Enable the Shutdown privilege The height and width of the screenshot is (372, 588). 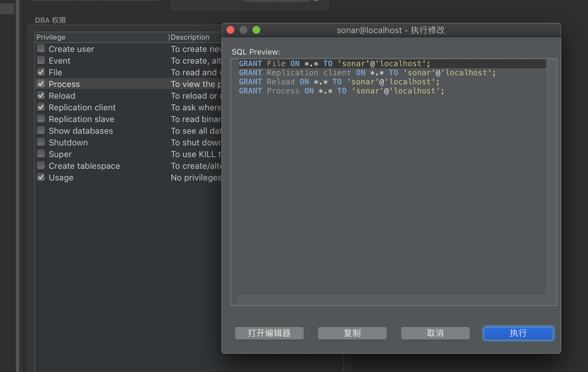tap(41, 142)
